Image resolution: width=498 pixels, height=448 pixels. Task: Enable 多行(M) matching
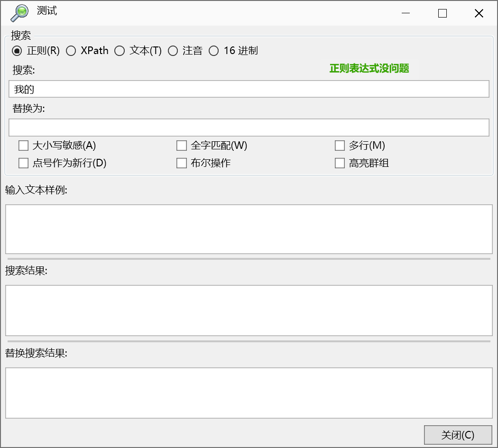coord(340,146)
